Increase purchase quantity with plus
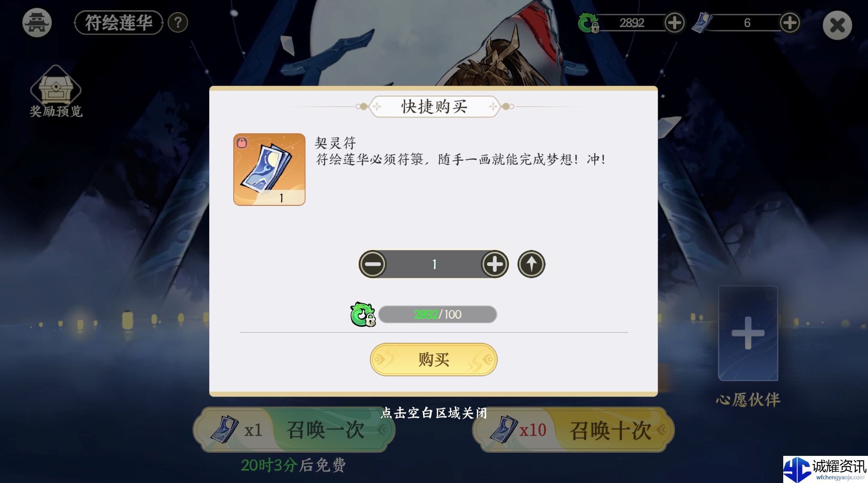This screenshot has height=483, width=868. (x=495, y=264)
